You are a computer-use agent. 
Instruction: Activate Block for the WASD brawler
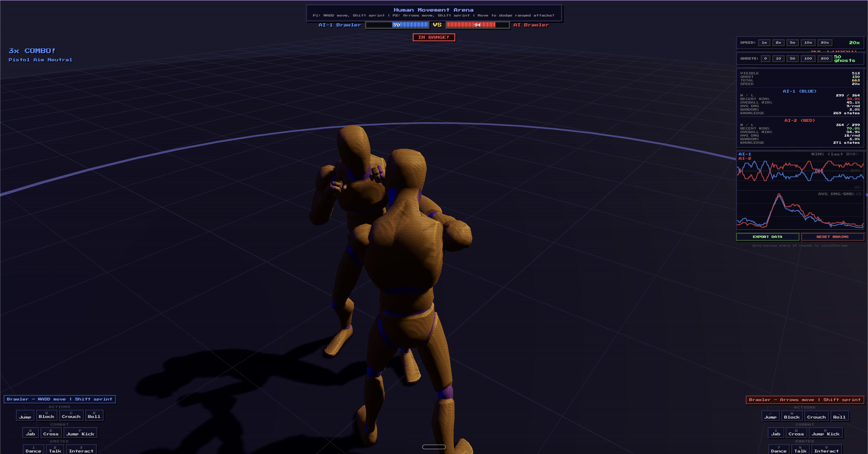(x=47, y=416)
